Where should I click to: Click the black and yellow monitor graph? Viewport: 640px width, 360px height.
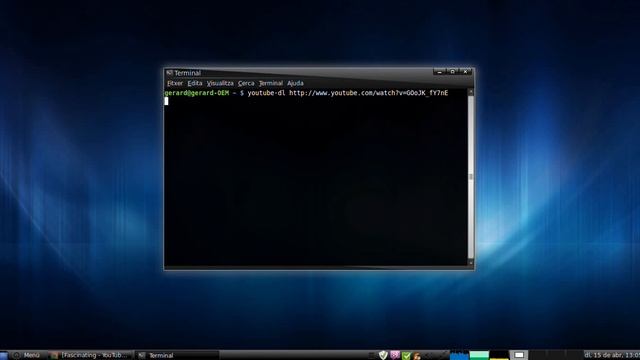coord(499,355)
